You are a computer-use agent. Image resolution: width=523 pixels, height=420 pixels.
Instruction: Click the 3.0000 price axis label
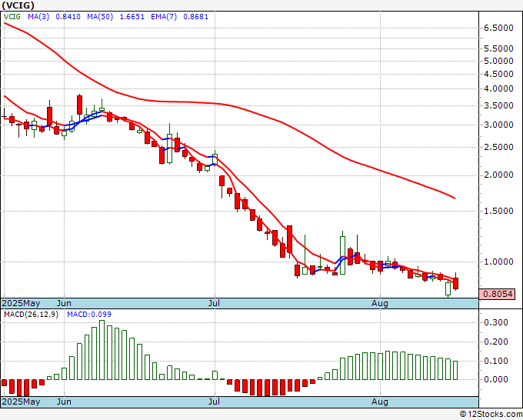tap(498, 125)
